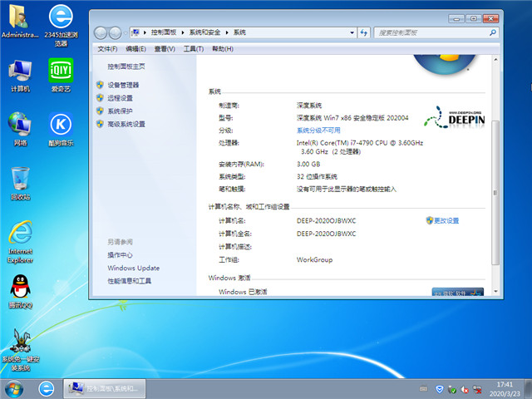532x399 pixels.
Task: Click the search magnifier icon
Action: (x=493, y=32)
